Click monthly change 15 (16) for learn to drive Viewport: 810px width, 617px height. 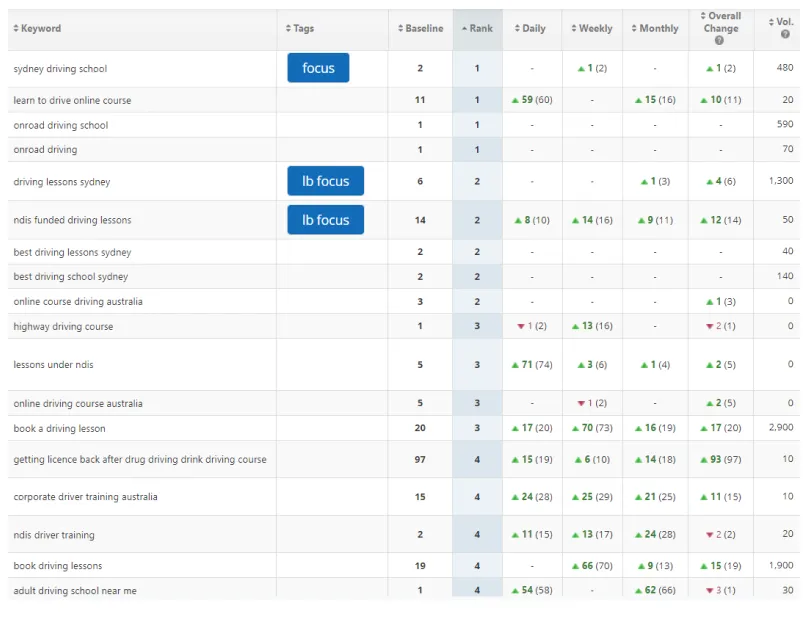(655, 100)
